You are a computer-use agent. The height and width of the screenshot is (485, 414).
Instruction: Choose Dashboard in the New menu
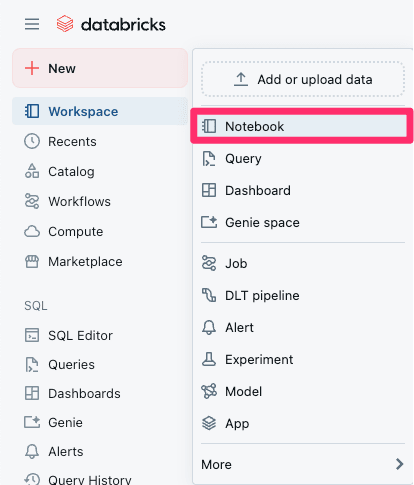point(303,190)
